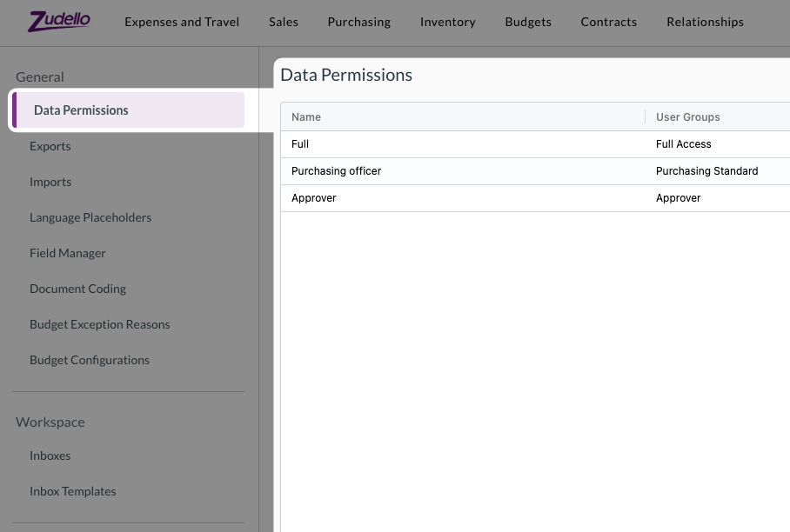Click the Zudello logo
The width and height of the screenshot is (790, 532).
[59, 22]
